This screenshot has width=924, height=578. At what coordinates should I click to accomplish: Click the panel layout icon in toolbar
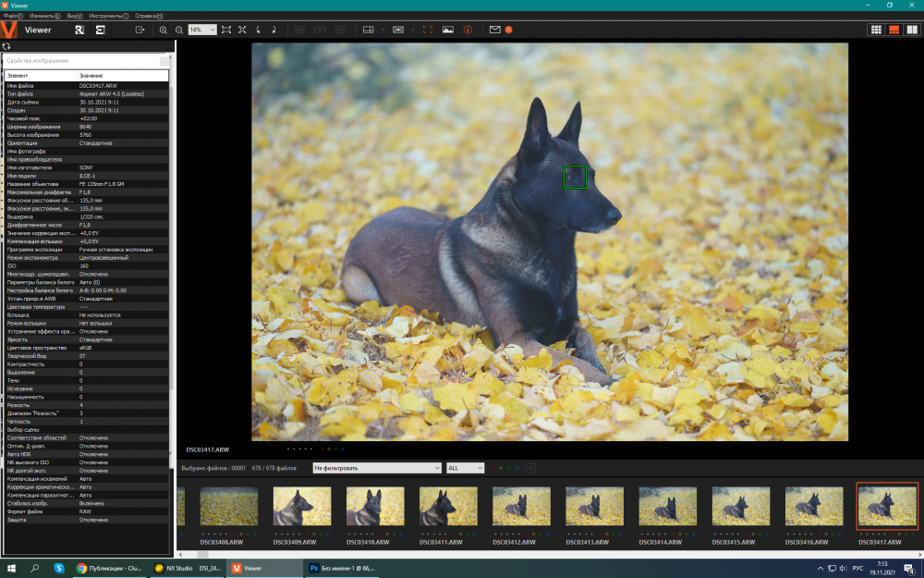coord(369,30)
